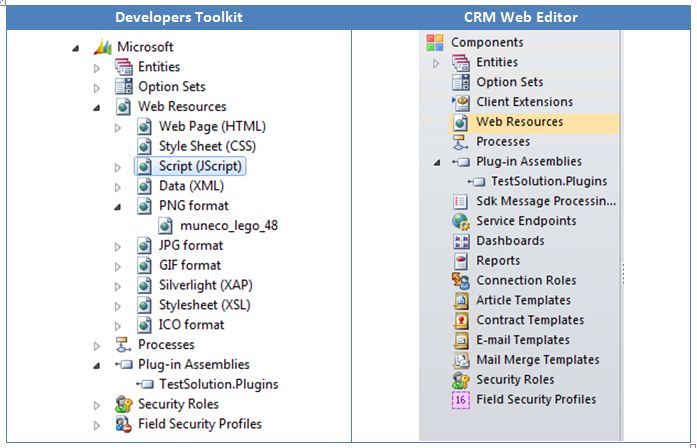Click the Reports icon in CRM Web Editor
The height and width of the screenshot is (448, 697).
[x=461, y=261]
